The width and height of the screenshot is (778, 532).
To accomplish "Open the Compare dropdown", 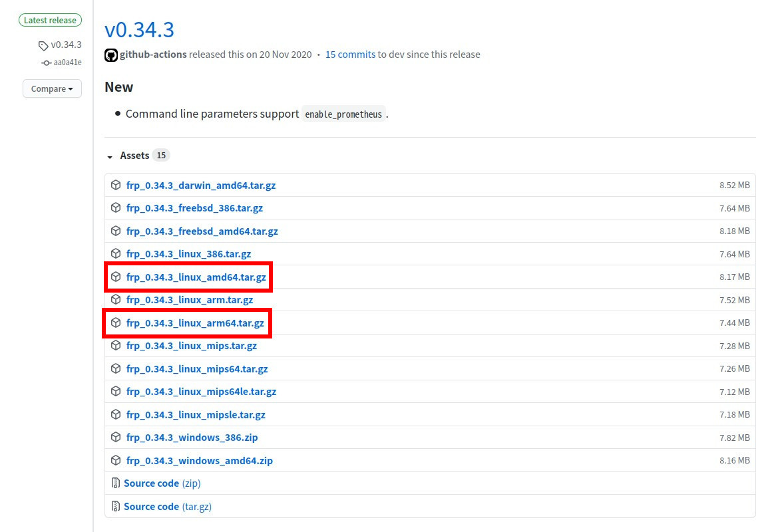I will tap(52, 88).
